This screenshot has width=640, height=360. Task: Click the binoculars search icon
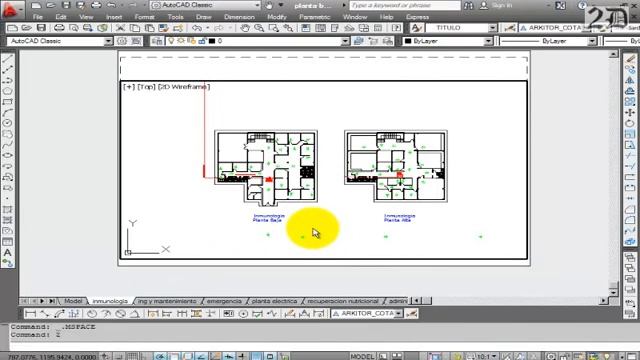coord(469,6)
